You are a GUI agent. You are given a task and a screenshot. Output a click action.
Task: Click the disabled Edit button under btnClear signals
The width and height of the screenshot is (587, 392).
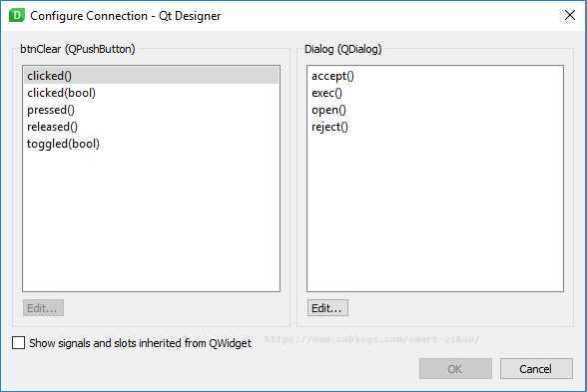(x=43, y=308)
